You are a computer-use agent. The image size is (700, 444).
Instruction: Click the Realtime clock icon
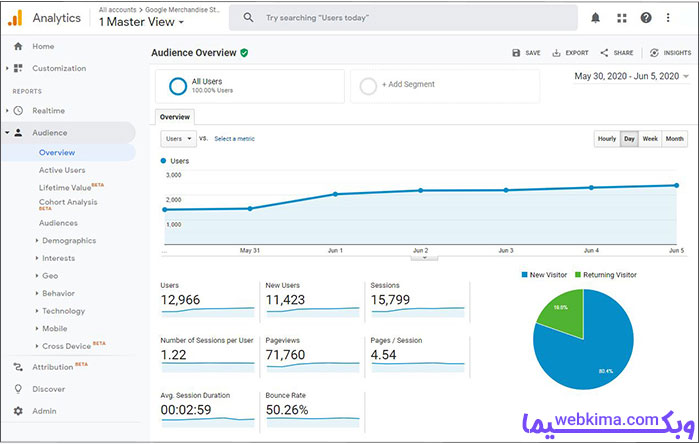point(18,111)
